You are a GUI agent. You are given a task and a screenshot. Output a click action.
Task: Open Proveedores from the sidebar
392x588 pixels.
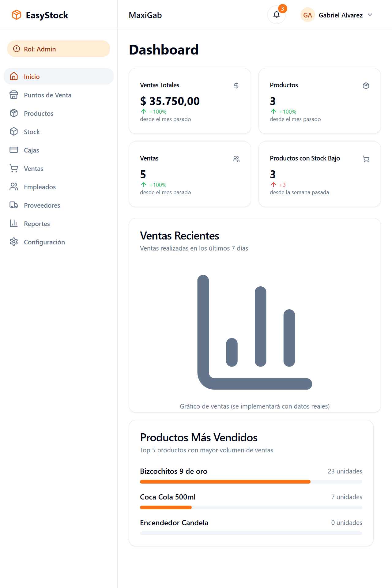click(x=42, y=205)
